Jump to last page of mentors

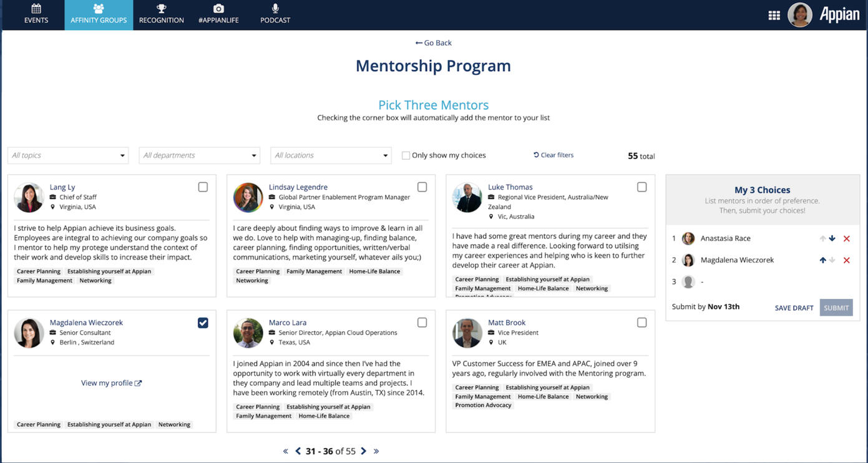(x=376, y=451)
